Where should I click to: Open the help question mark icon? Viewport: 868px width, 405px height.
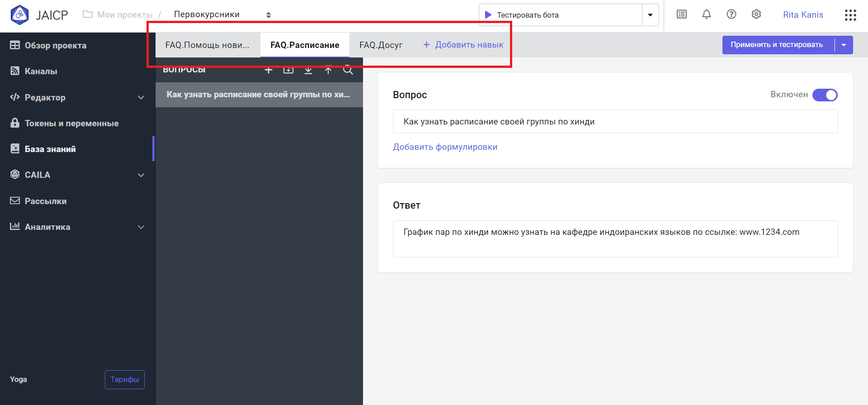pyautogui.click(x=731, y=14)
